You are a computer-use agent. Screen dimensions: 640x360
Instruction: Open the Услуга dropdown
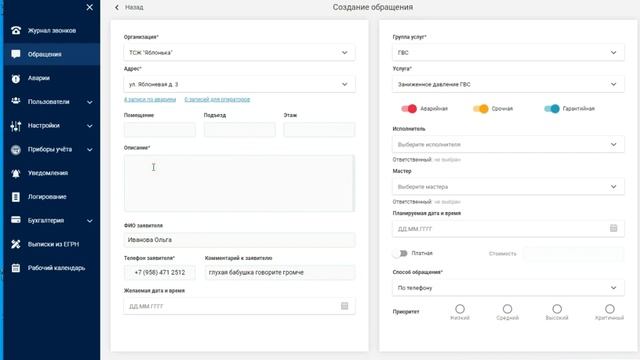[x=508, y=84]
